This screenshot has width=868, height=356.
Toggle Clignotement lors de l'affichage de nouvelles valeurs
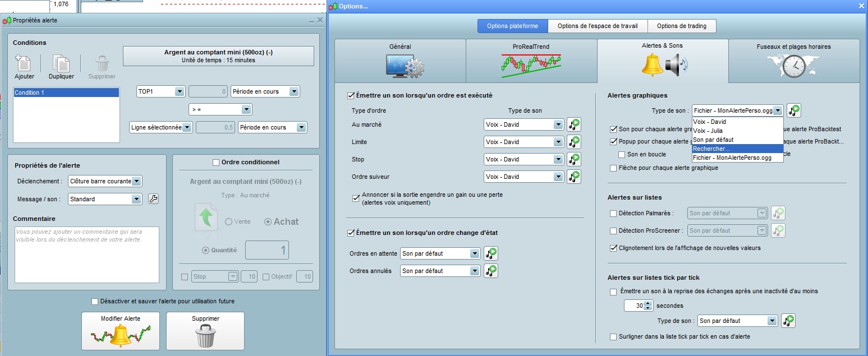(x=613, y=248)
